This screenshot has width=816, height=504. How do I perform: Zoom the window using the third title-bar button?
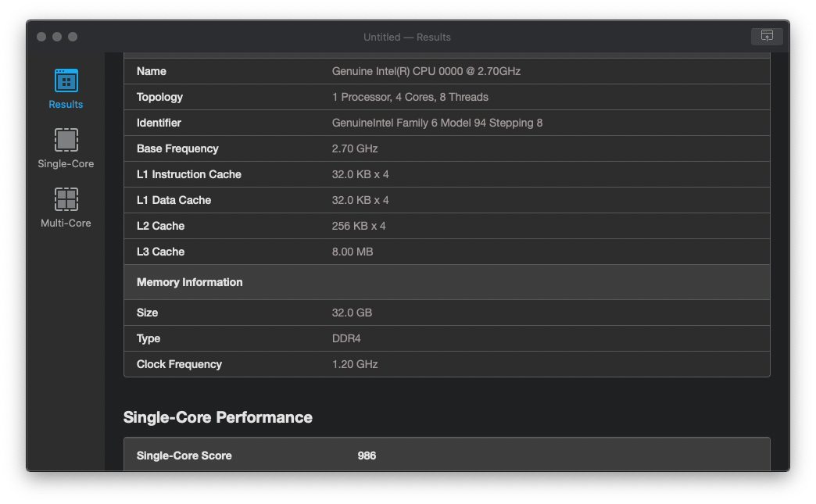pyautogui.click(x=73, y=37)
